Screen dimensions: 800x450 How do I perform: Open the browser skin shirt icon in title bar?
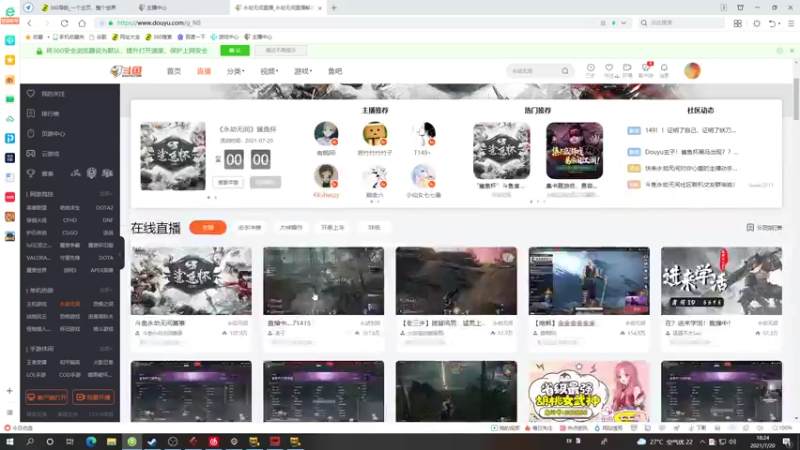pyautogui.click(x=740, y=8)
